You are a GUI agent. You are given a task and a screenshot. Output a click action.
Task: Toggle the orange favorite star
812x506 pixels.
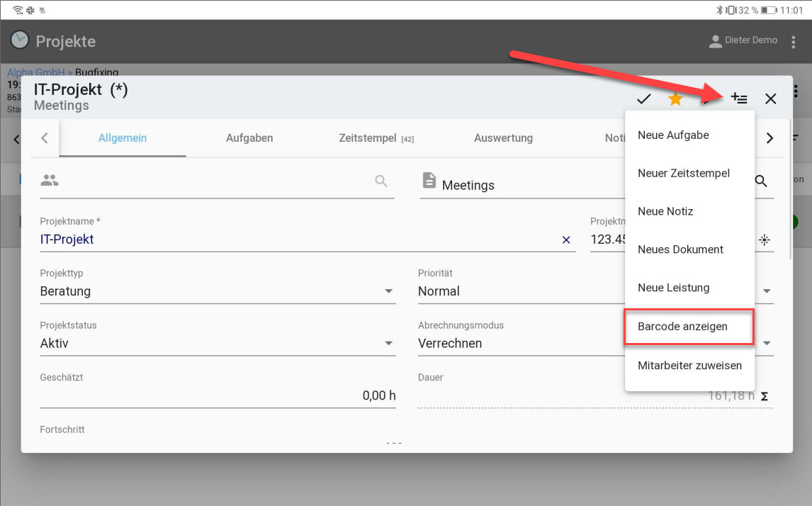[x=675, y=99]
